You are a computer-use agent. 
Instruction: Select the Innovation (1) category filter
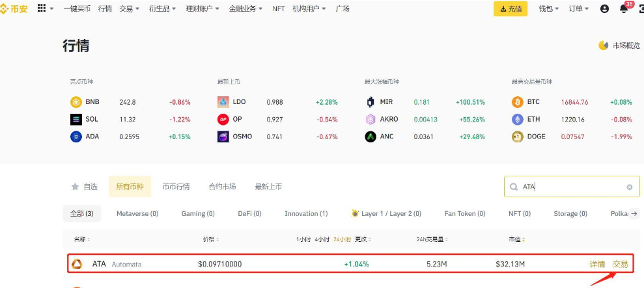coord(306,213)
